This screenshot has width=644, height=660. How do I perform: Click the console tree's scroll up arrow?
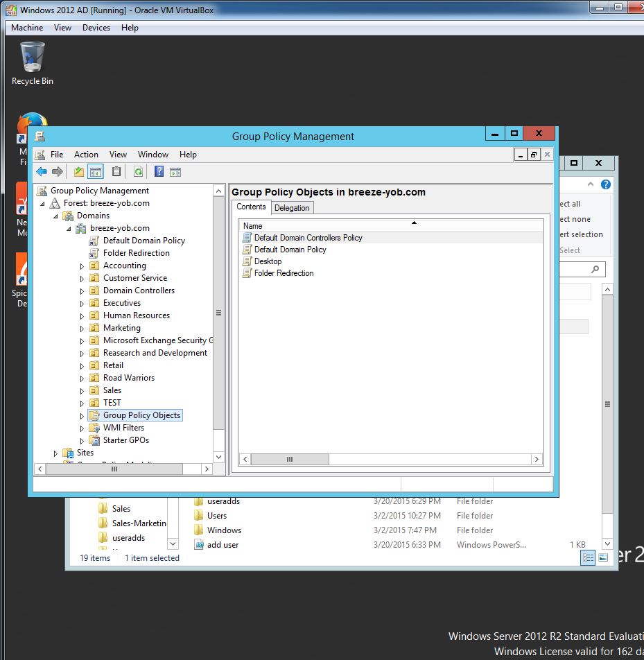click(218, 191)
